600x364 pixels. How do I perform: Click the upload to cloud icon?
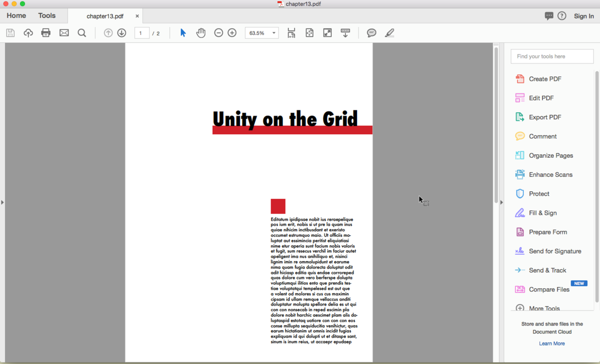pyautogui.click(x=28, y=33)
